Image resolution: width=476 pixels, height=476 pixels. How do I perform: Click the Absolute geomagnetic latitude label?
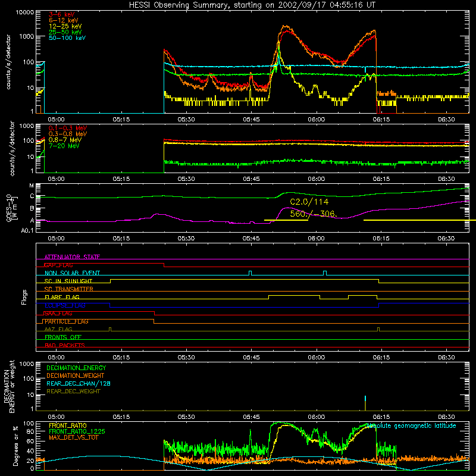[x=411, y=425]
